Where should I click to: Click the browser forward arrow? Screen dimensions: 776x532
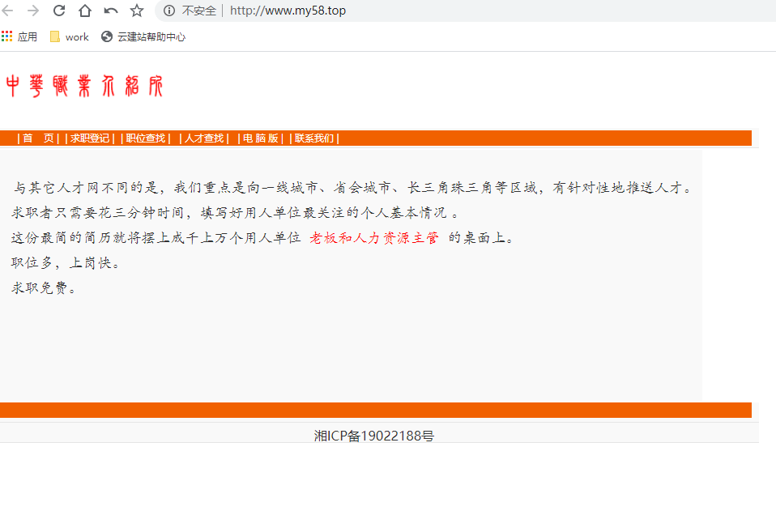(x=33, y=11)
